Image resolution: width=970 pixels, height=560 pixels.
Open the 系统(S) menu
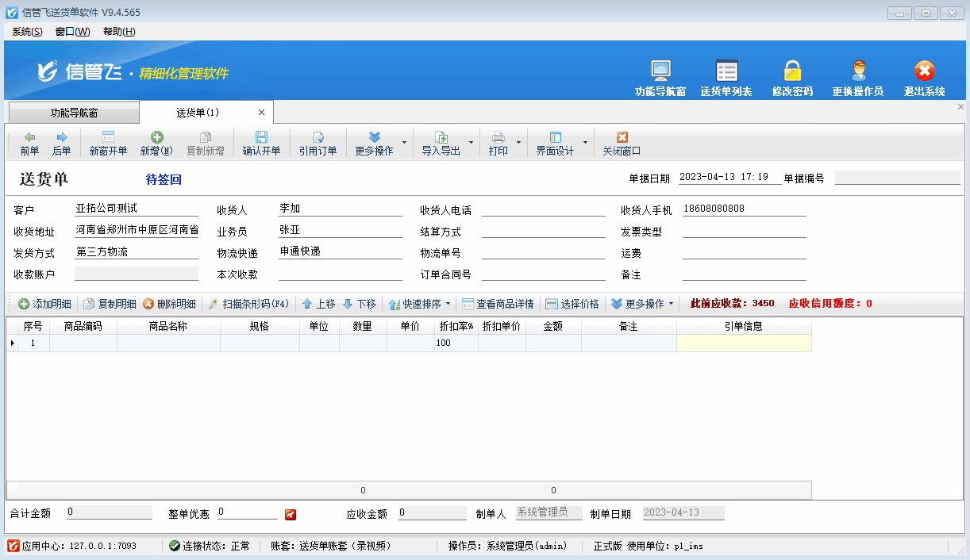pyautogui.click(x=27, y=32)
